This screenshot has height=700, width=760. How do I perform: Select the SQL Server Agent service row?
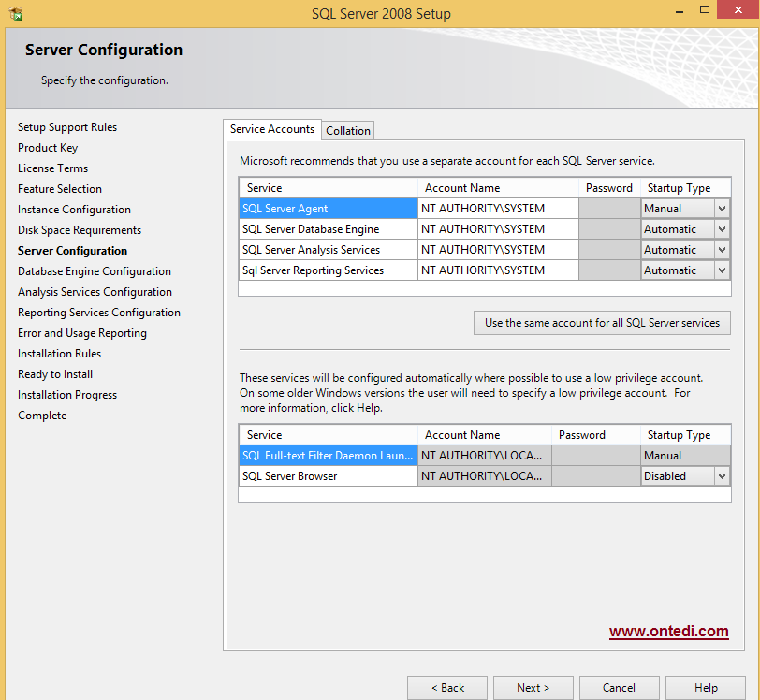[329, 209]
